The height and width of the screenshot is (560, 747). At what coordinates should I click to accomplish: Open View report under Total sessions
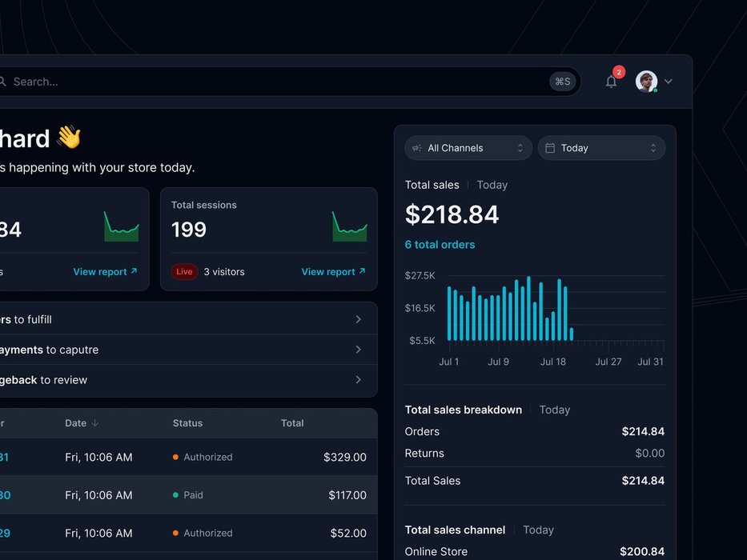pyautogui.click(x=333, y=272)
